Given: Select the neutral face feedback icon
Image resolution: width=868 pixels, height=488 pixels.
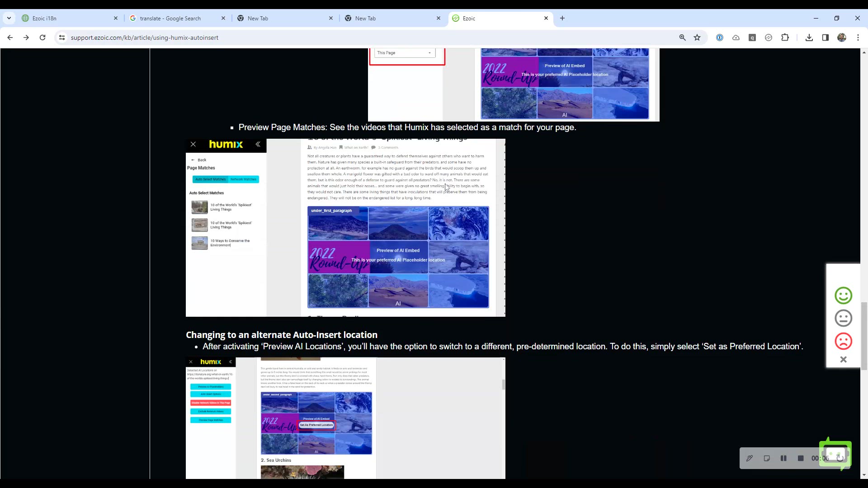Looking at the screenshot, I should [843, 318].
